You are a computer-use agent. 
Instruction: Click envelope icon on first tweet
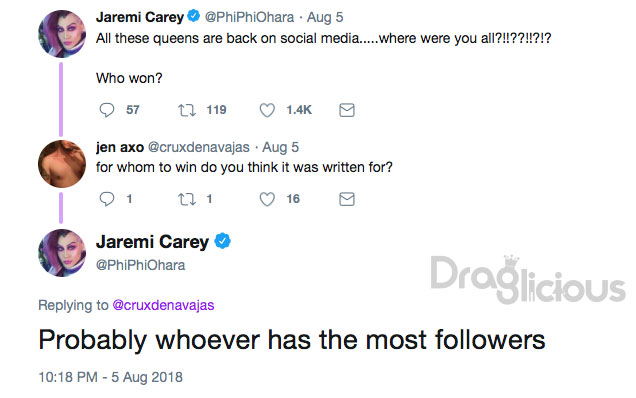coord(347,110)
